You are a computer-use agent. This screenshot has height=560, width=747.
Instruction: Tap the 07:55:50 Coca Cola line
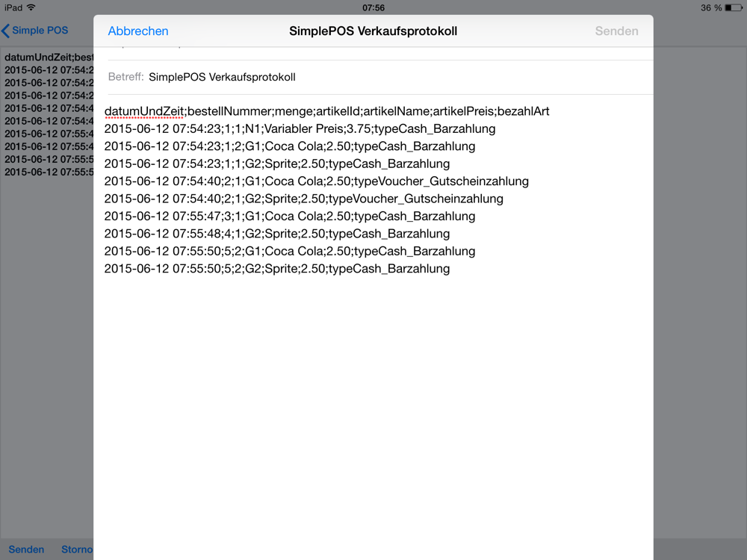[290, 252]
